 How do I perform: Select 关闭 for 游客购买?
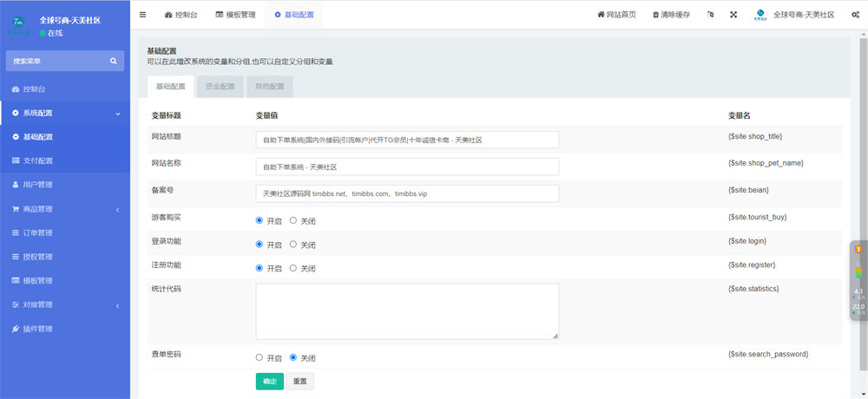pos(293,220)
